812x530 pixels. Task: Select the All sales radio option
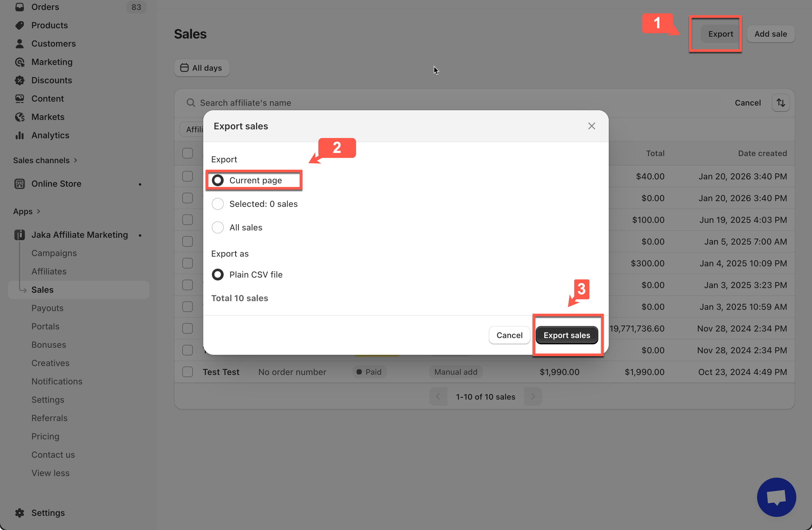[218, 228]
